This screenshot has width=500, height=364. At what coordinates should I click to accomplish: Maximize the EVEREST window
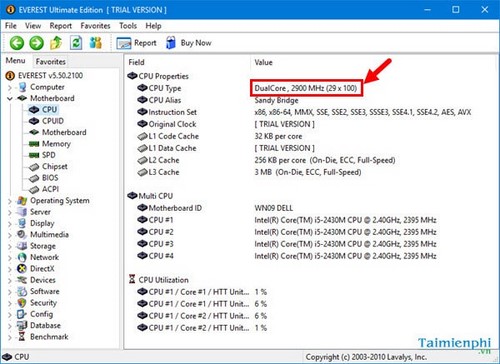[x=456, y=10]
